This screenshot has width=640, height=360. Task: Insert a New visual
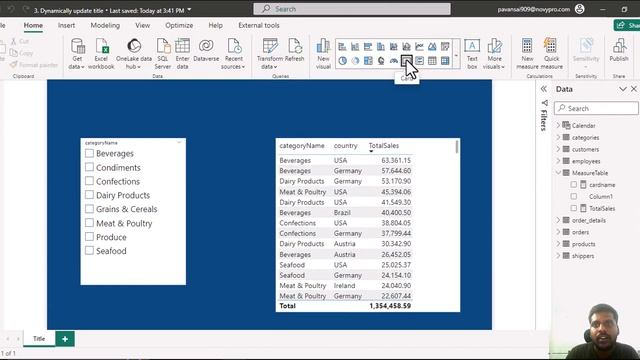(323, 53)
